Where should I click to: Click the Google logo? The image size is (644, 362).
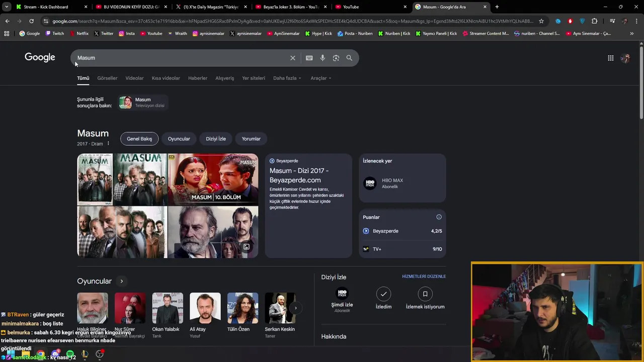(x=40, y=57)
